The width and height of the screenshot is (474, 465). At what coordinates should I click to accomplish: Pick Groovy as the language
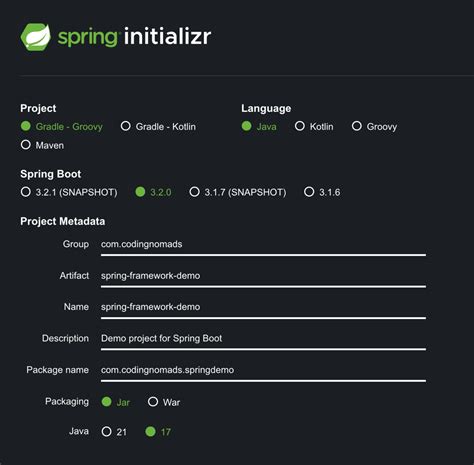374,127
